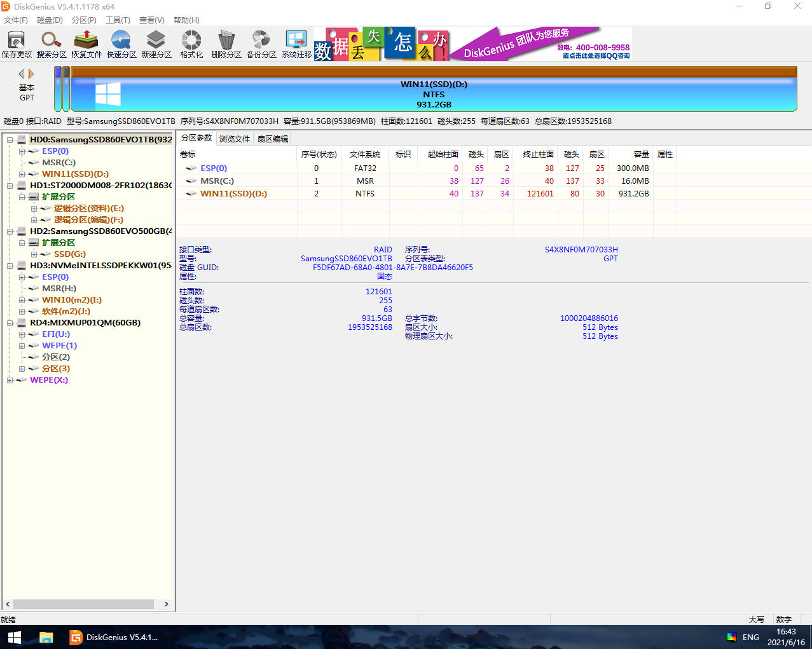The image size is (812, 649).
Task: Select 分区(2) in the tree
Action: (56, 357)
